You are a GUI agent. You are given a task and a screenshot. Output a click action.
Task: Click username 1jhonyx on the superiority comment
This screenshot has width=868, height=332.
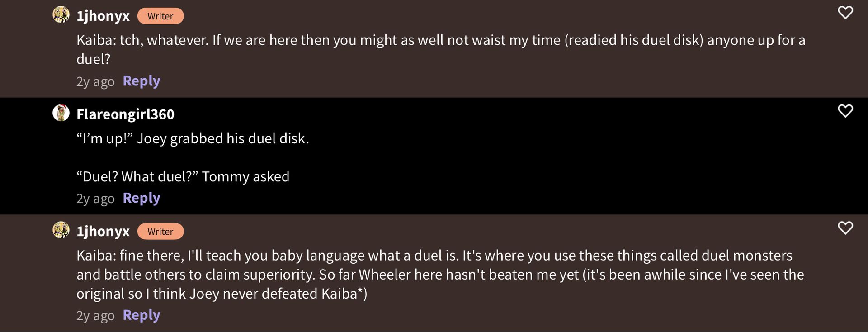[103, 232]
